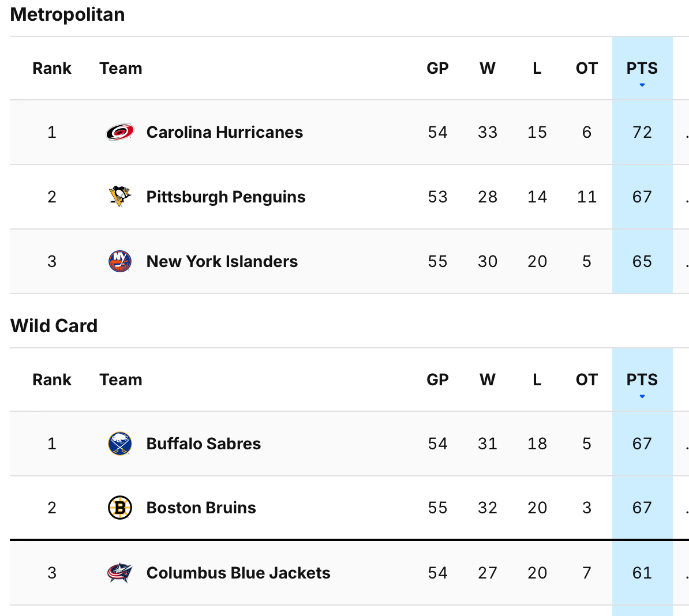Click the Wild Card Rank column header
The image size is (689, 616).
[x=52, y=380]
